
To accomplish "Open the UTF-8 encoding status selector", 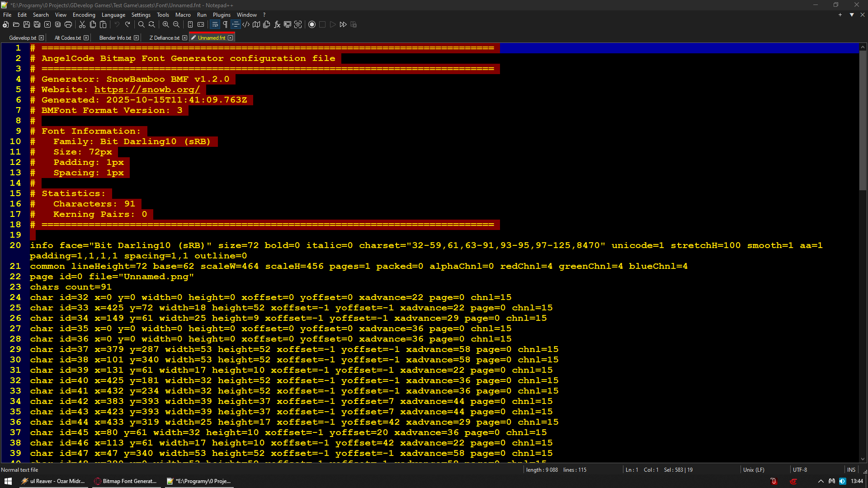I will [800, 470].
